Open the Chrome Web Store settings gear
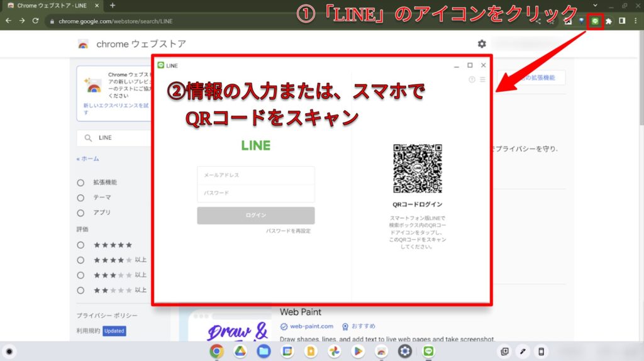The image size is (644, 361). click(x=482, y=44)
